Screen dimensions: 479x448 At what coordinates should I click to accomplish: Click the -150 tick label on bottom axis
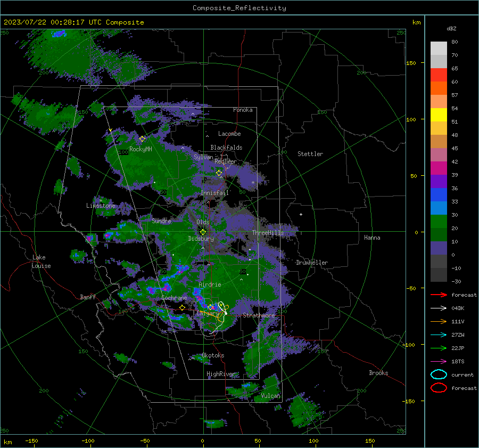pos(31,441)
